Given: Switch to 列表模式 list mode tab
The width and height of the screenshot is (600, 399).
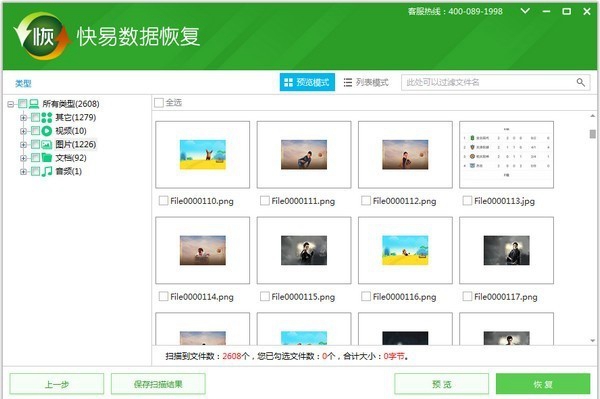Looking at the screenshot, I should pyautogui.click(x=366, y=82).
